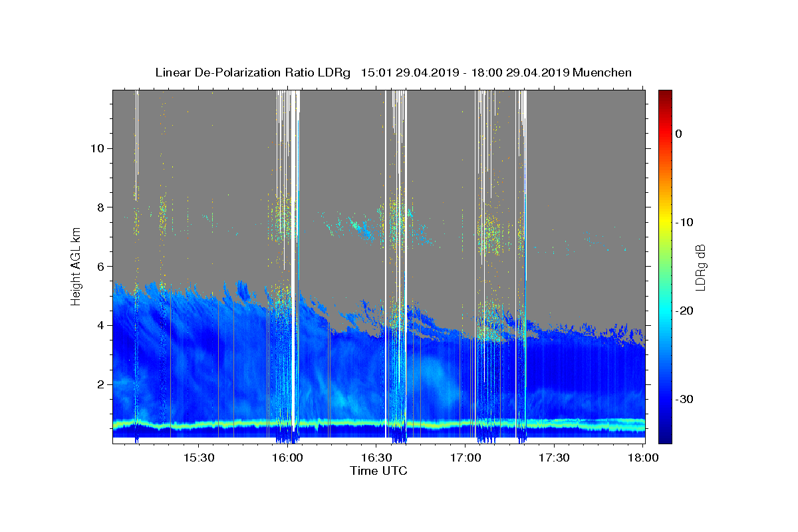Viewport: 798px width, 532px height.
Task: Click the 17:30 time tick label
Action: [554, 458]
